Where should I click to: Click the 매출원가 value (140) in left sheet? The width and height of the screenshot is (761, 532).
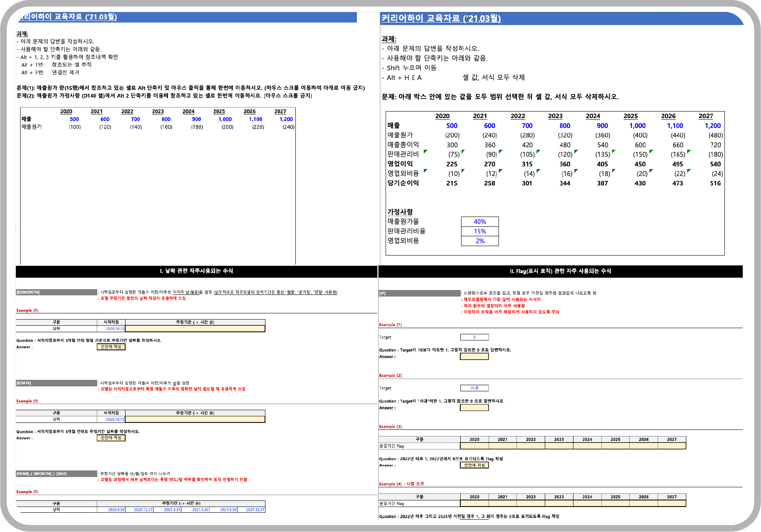(136, 127)
